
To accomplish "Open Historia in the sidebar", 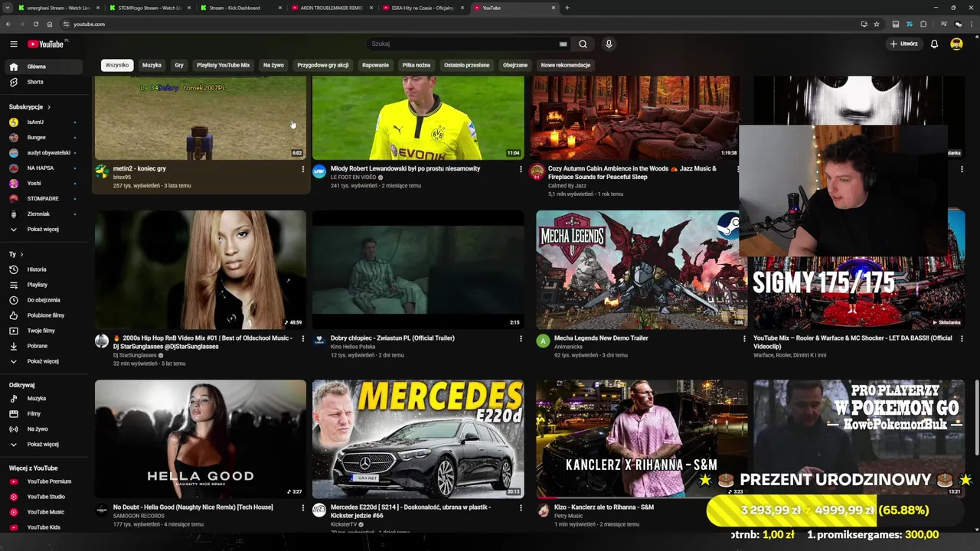I will tap(42, 269).
